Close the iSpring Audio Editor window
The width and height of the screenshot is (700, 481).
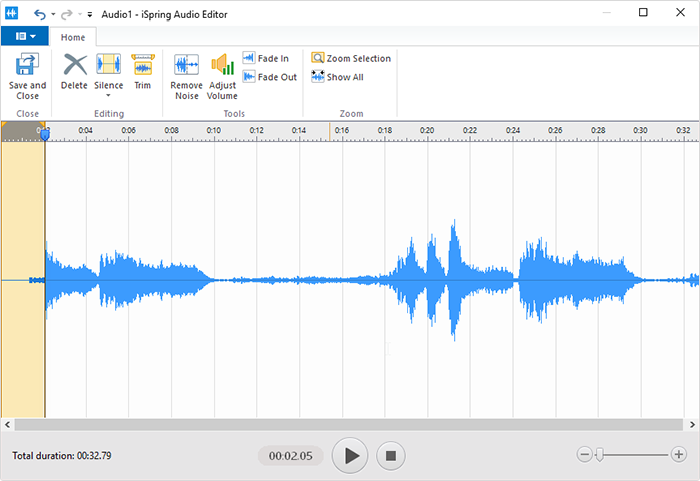coord(680,13)
